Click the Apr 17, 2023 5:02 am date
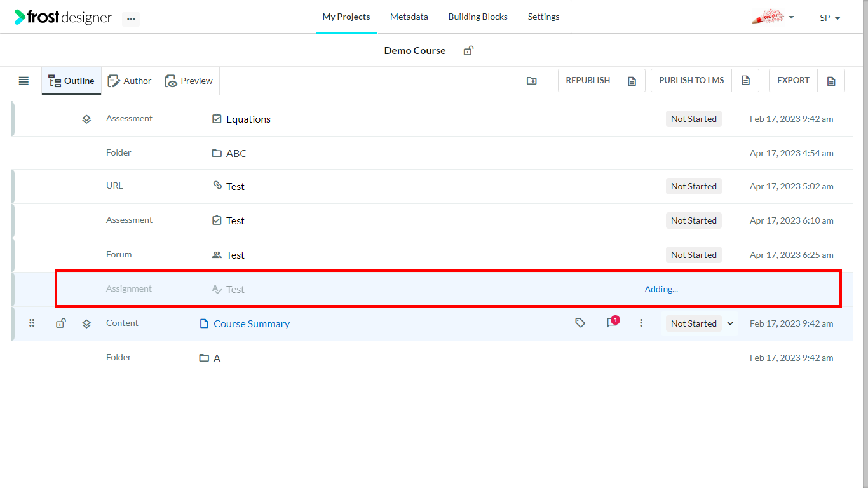 (x=792, y=186)
